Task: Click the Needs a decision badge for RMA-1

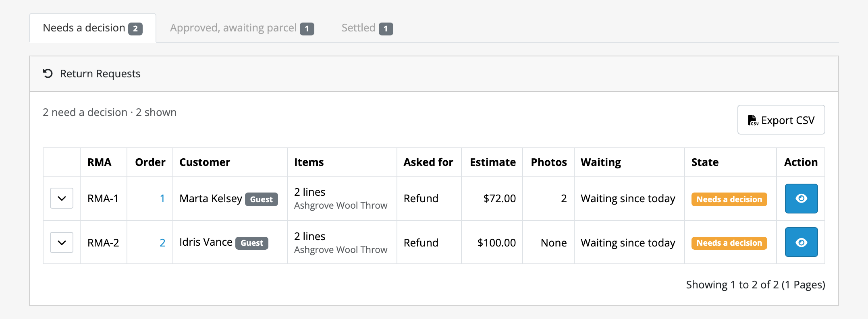Action: (x=729, y=199)
